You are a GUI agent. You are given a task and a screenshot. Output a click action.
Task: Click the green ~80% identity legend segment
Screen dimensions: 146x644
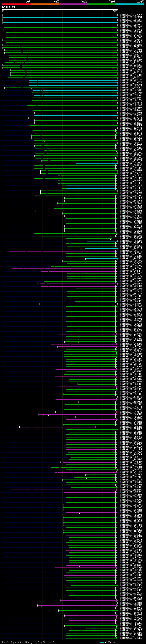(x=101, y=4)
